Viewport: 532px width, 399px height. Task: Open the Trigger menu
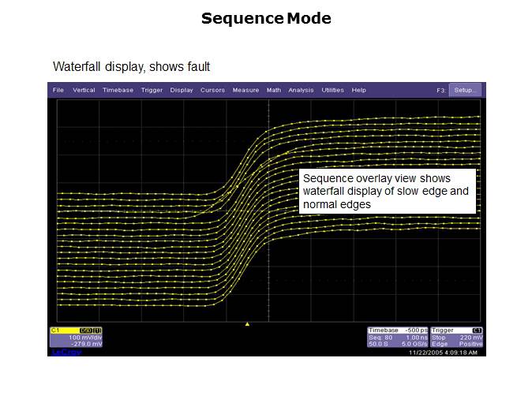tap(152, 91)
